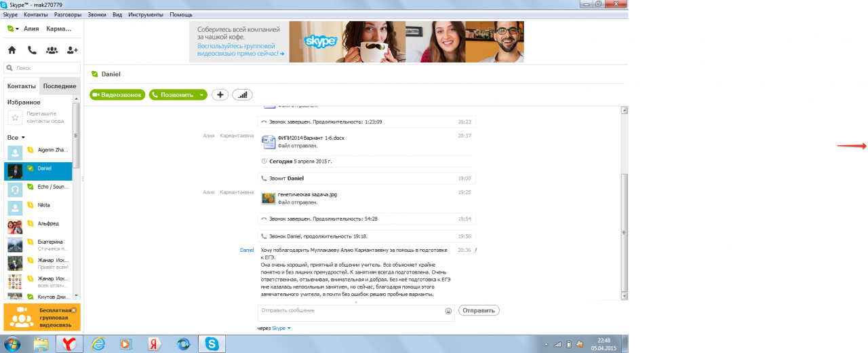Open Windows Explorer from taskbar
This screenshot has width=868, height=353.
tap(42, 343)
